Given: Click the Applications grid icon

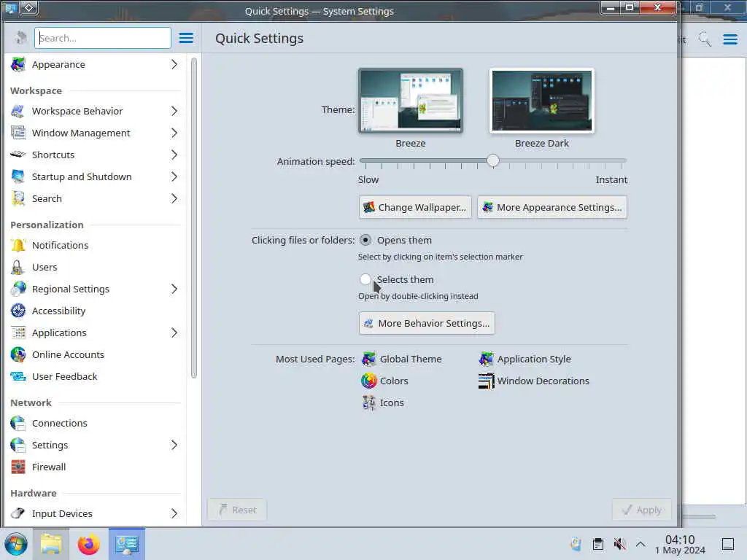Looking at the screenshot, I should (18, 332).
